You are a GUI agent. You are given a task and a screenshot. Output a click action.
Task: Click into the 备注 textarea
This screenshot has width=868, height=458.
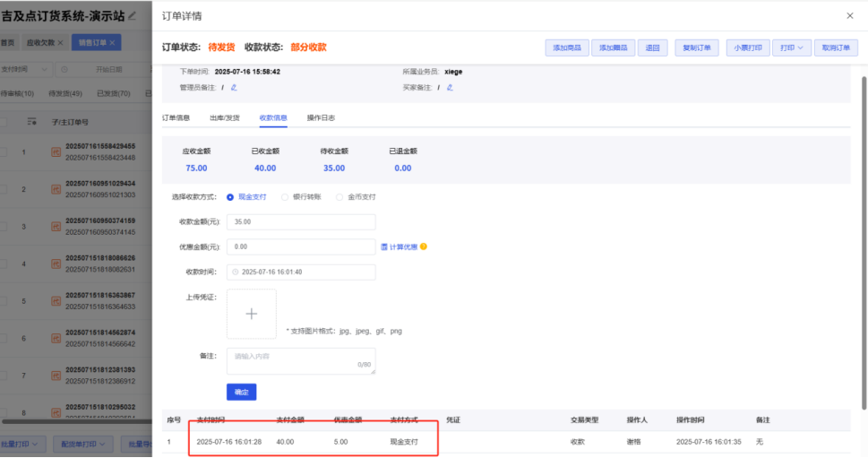(301, 361)
